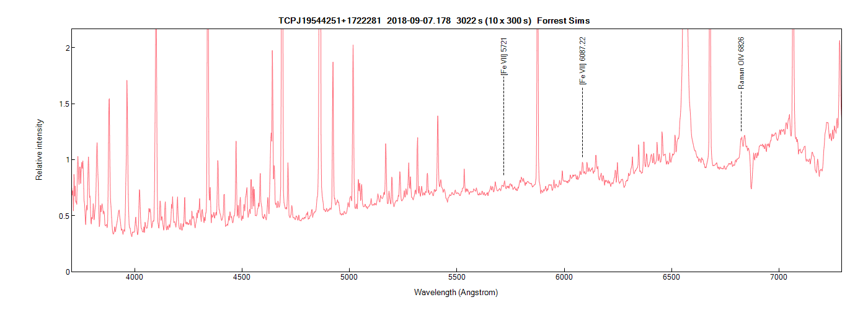The height and width of the screenshot is (310, 868).
Task: Select the [Fe VII] 6087.22 annotation label
Action: click(x=583, y=61)
